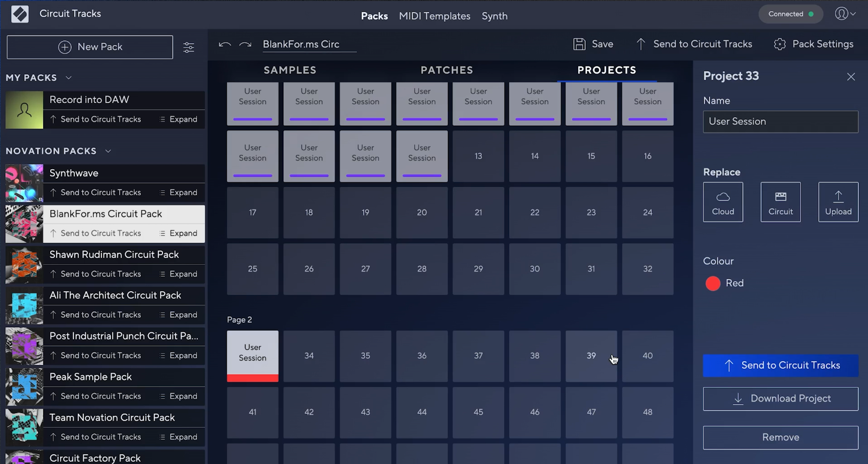This screenshot has height=464, width=868.
Task: Switch to the Patches tab
Action: pyautogui.click(x=447, y=70)
